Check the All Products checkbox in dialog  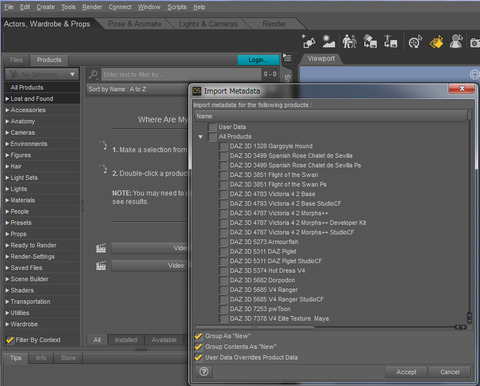212,137
